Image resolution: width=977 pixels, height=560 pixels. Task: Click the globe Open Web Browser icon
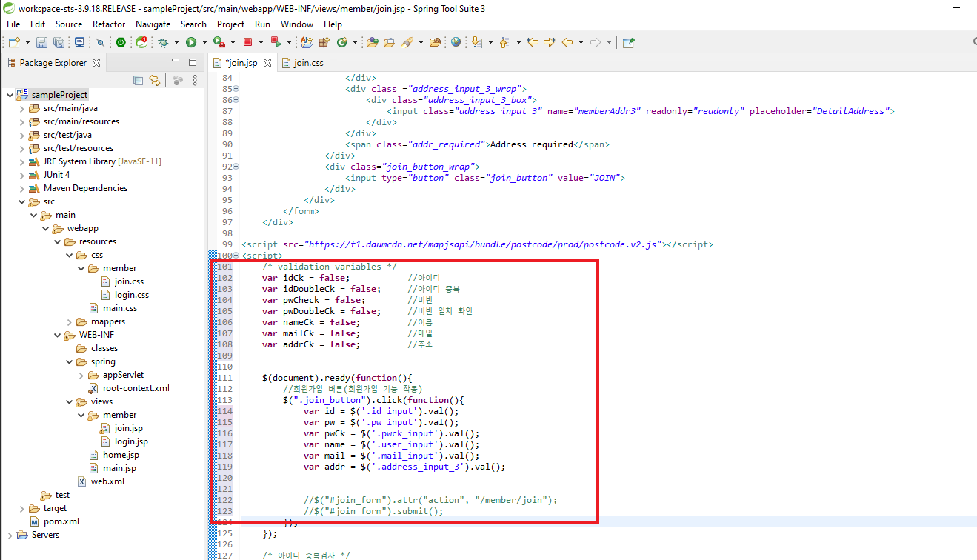(x=456, y=42)
